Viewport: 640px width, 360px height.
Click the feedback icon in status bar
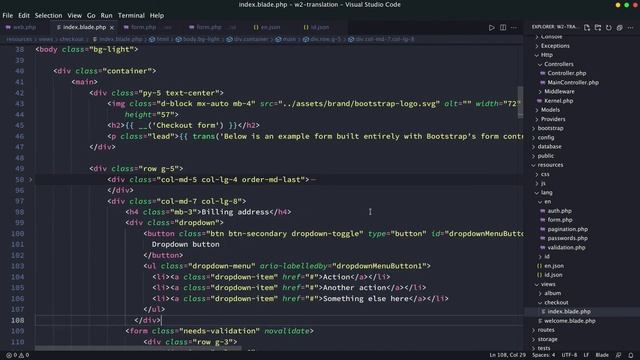tap(619, 355)
